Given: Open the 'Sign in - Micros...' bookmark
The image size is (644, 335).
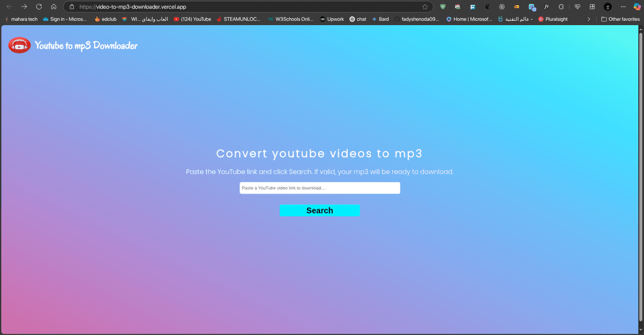Looking at the screenshot, I should point(65,19).
